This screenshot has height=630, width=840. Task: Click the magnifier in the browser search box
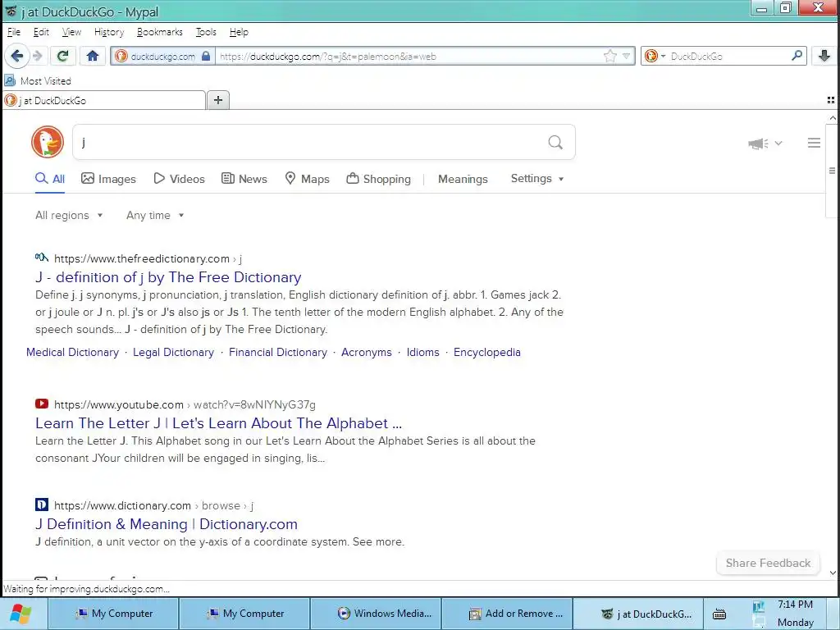point(797,56)
